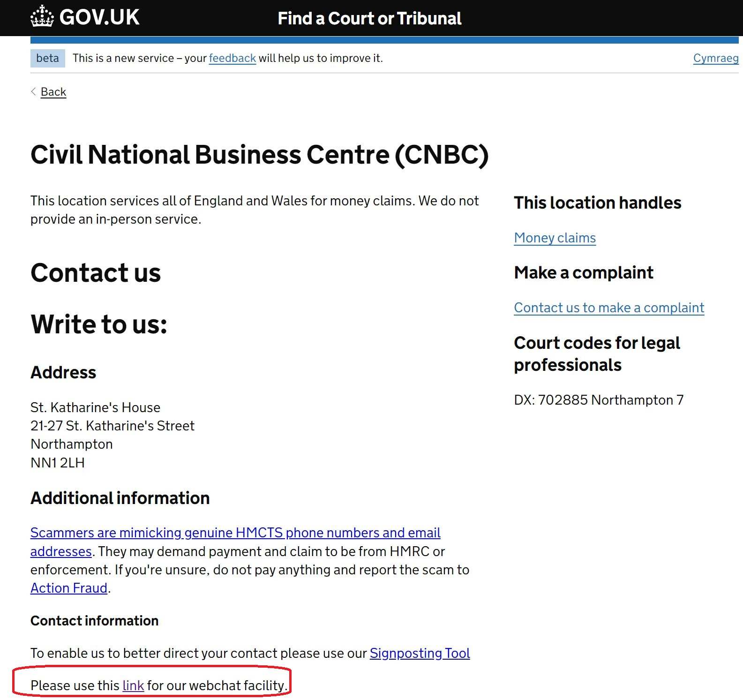
Task: Select the 21-27 St. Katharine's Street line
Action: [113, 426]
